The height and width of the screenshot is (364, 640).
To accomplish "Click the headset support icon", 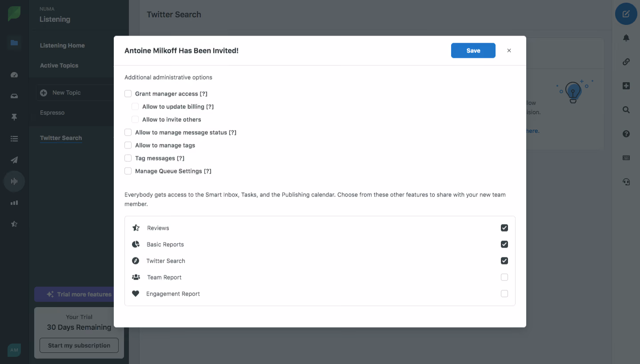I will point(626,182).
